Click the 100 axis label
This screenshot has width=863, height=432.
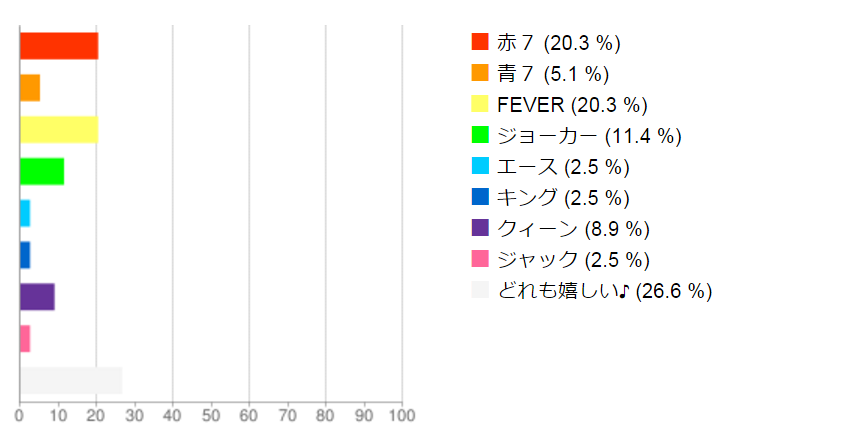402,416
